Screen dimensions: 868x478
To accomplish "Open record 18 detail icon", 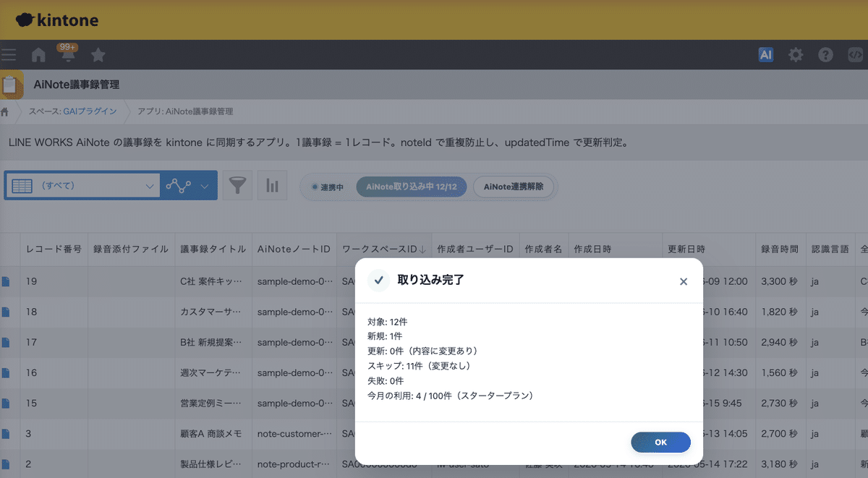I will (x=6, y=312).
